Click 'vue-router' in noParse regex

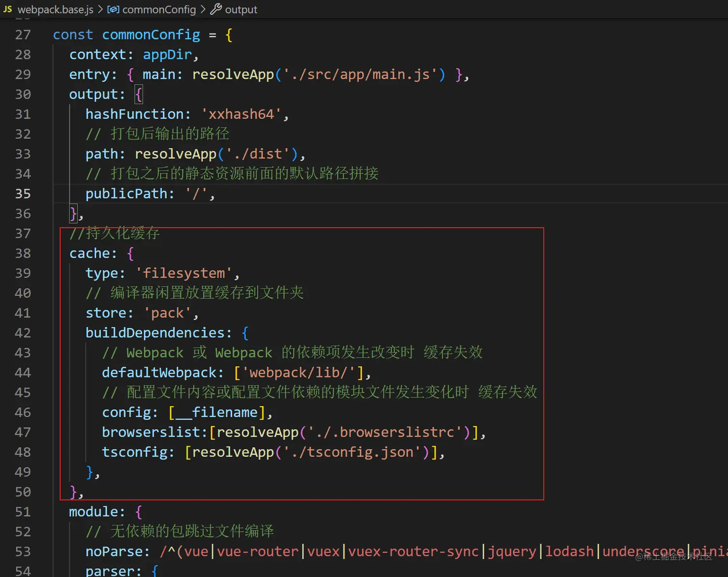tap(258, 551)
